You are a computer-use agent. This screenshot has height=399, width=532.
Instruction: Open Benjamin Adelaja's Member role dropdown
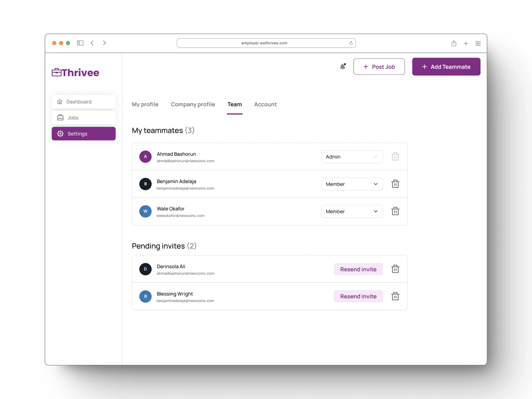tap(352, 184)
